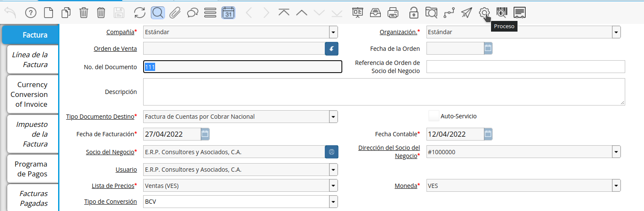Image resolution: width=644 pixels, height=211 pixels.
Task: Expand the Compañía dropdown
Action: click(x=333, y=32)
